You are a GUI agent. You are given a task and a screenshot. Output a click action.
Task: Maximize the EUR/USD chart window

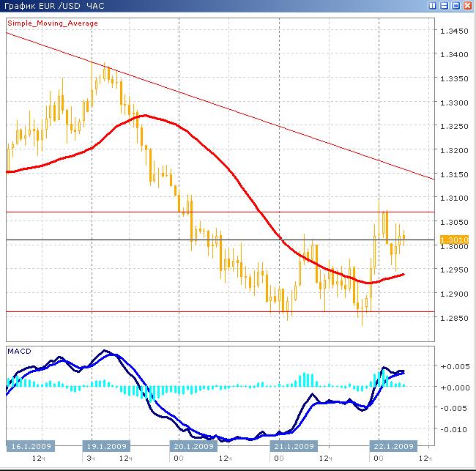point(455,6)
